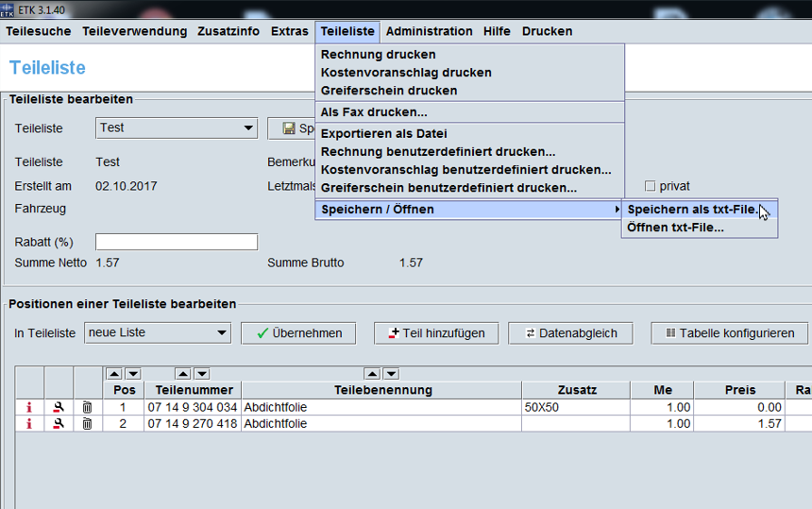The image size is (812, 509).
Task: Sort Teilebenennung column descending arrow
Action: click(391, 374)
